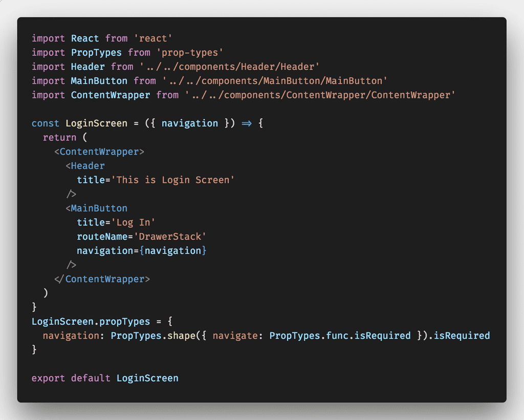Click the React identifier in first import
The image size is (524, 420).
(85, 38)
